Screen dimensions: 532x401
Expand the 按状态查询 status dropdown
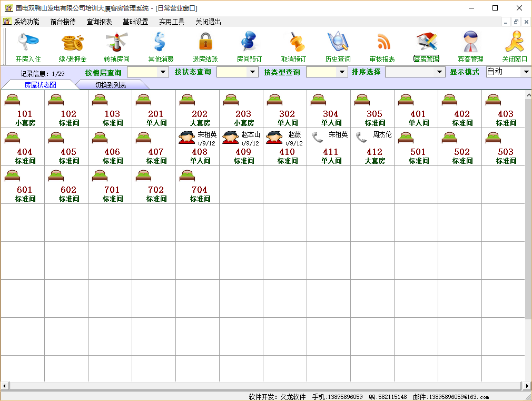[x=253, y=72]
